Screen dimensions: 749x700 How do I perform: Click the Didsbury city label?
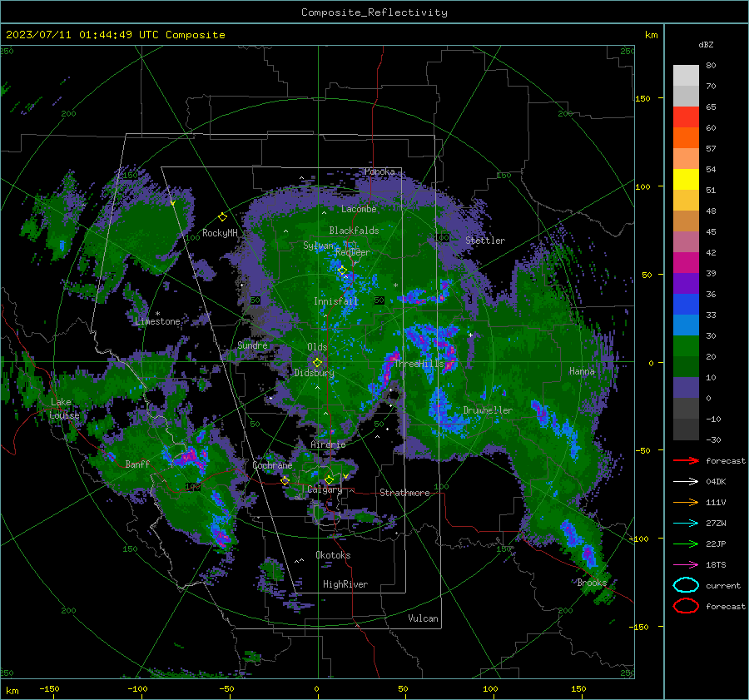click(x=314, y=373)
